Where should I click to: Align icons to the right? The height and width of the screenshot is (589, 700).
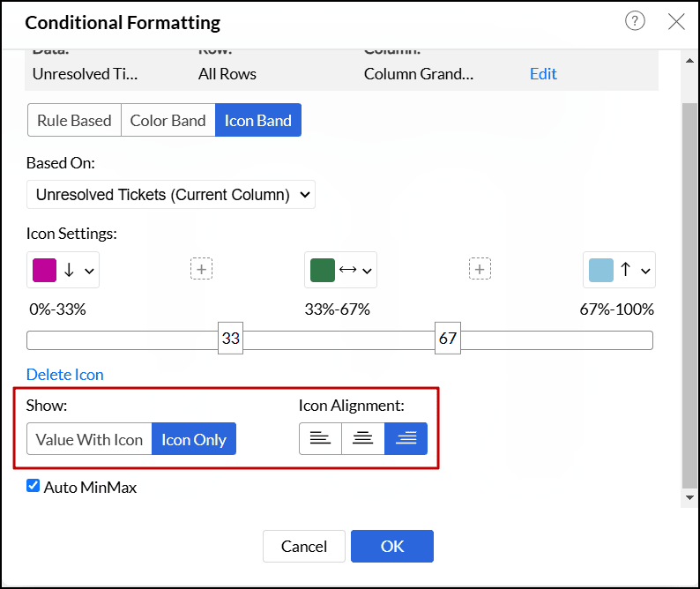(x=406, y=439)
